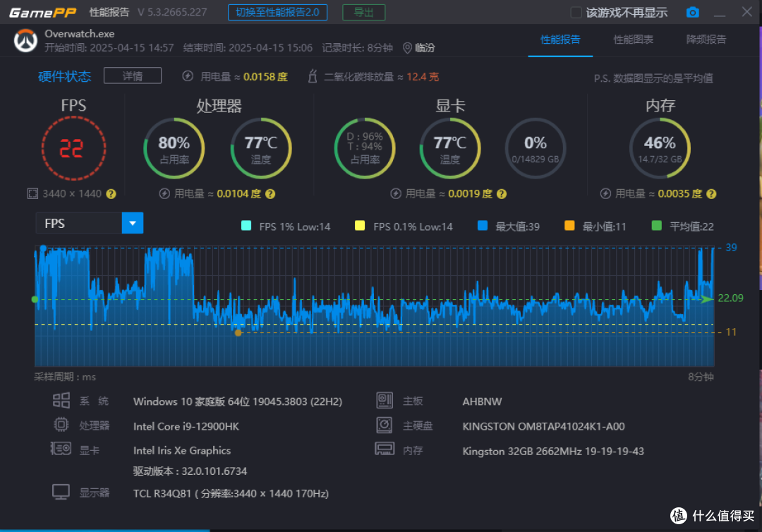Click the power icon under the 处理器 gauges
Image resolution: width=762 pixels, height=532 pixels.
(x=164, y=194)
